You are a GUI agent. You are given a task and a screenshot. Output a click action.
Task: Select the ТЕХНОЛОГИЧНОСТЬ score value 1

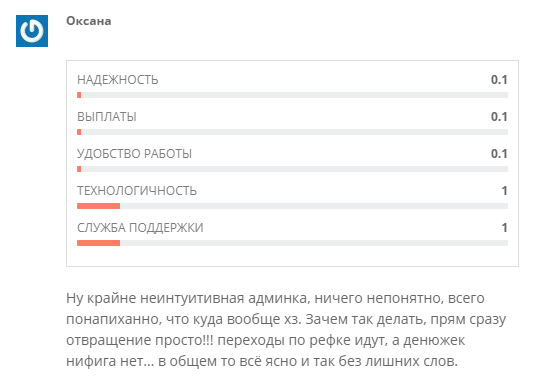coord(504,191)
